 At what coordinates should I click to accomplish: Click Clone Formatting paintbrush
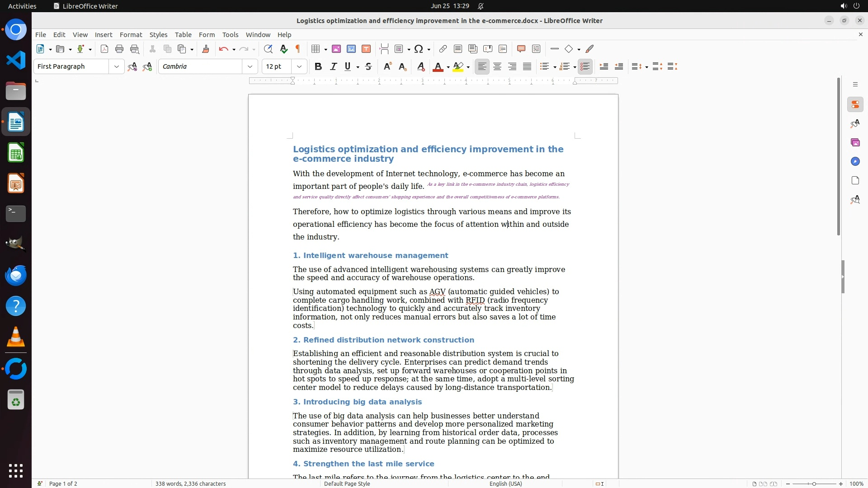pos(206,49)
